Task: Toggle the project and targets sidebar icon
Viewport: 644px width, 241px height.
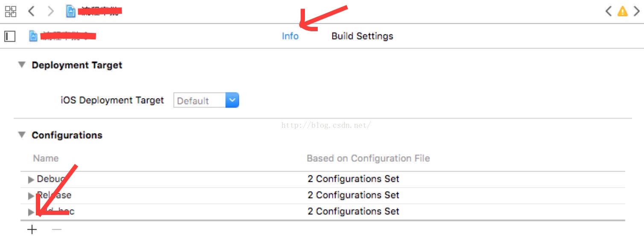Action: pos(10,36)
